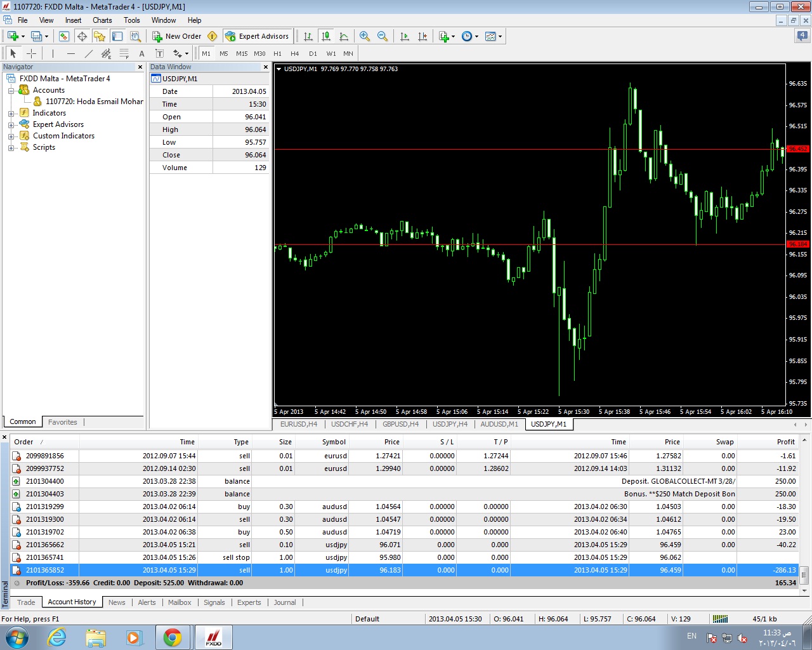
Task: Toggle the Terminal panel icon
Action: tap(117, 36)
